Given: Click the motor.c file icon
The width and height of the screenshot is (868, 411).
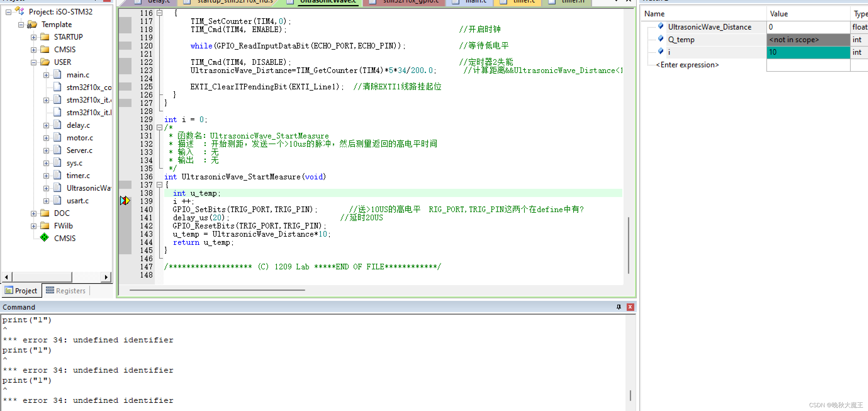Looking at the screenshot, I should (x=58, y=138).
